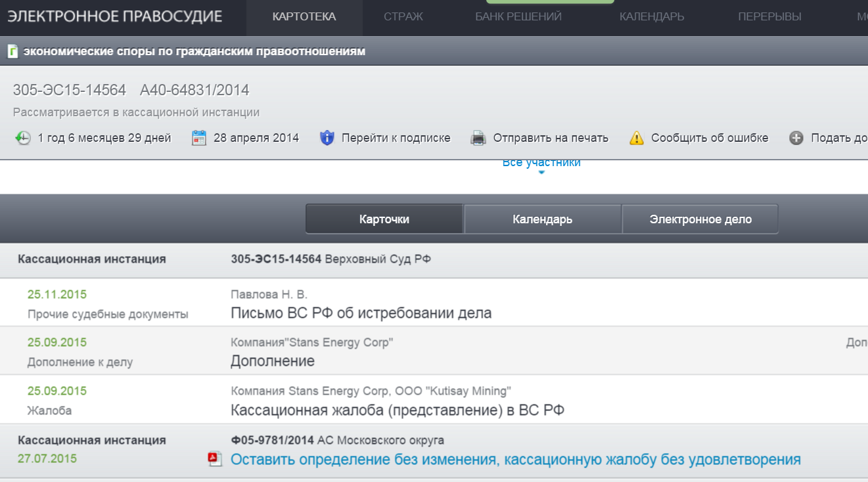Expand the Все участники list
868x482 pixels.
coord(541,164)
